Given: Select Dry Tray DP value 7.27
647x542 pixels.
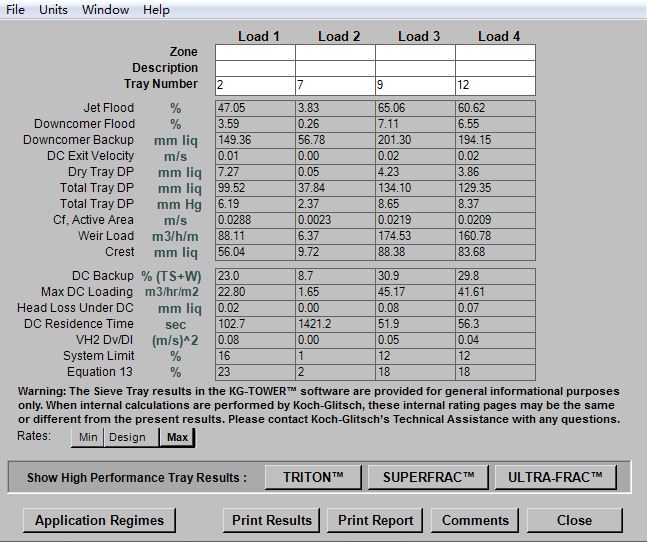Looking at the screenshot, I should (x=255, y=172).
